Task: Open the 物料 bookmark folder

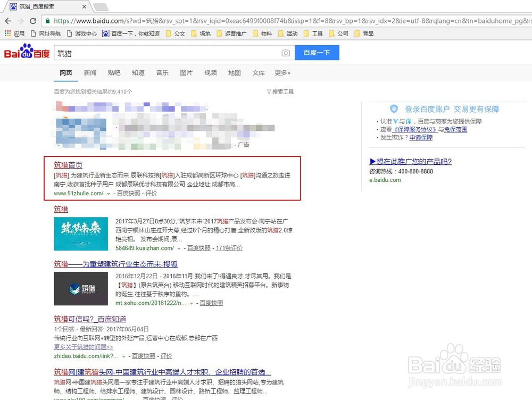Action: click(262, 34)
